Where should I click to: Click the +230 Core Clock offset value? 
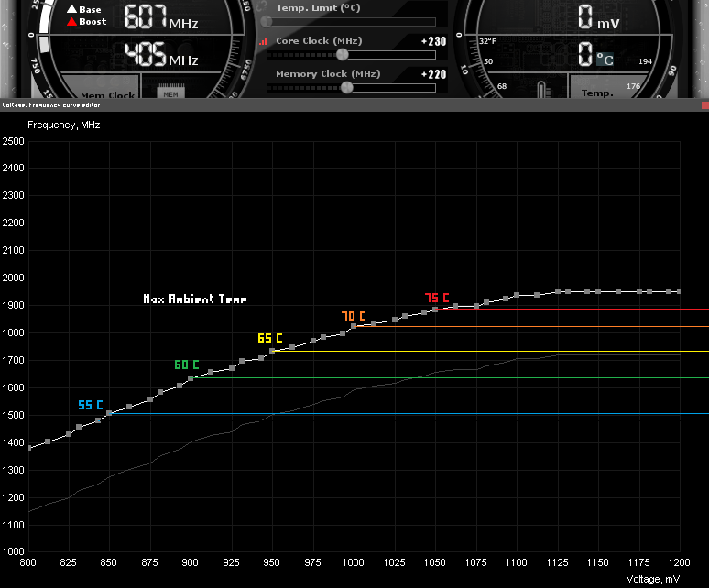[x=433, y=41]
